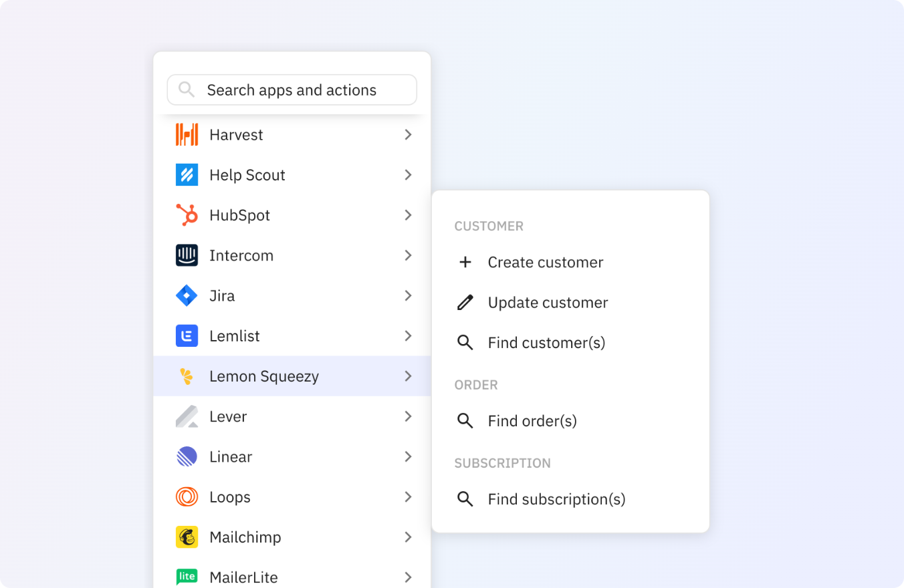The height and width of the screenshot is (588, 904).
Task: Expand the Mailchimp row chevron
Action: tap(408, 537)
